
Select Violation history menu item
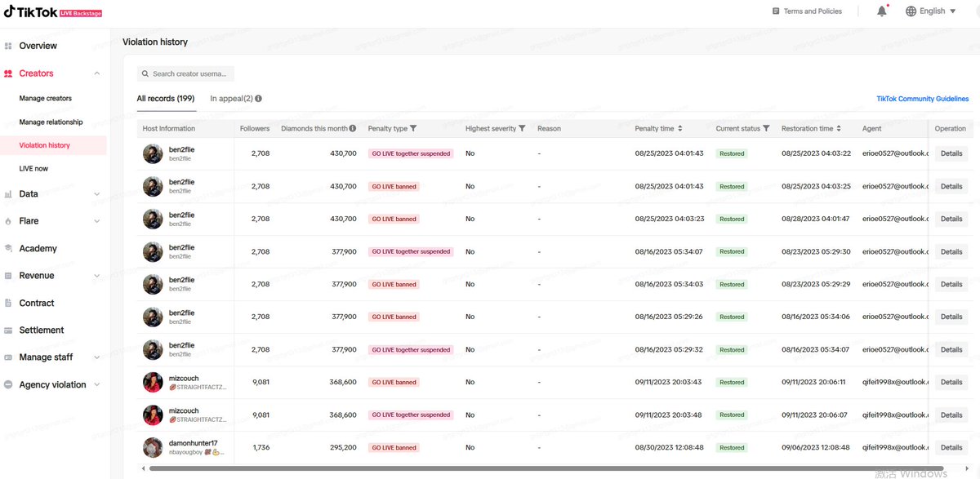(x=53, y=145)
